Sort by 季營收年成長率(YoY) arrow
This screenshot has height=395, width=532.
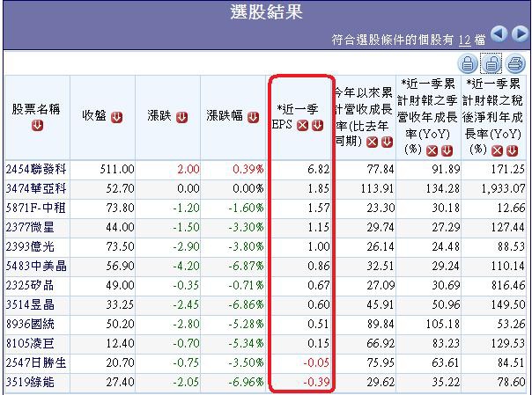pos(447,150)
